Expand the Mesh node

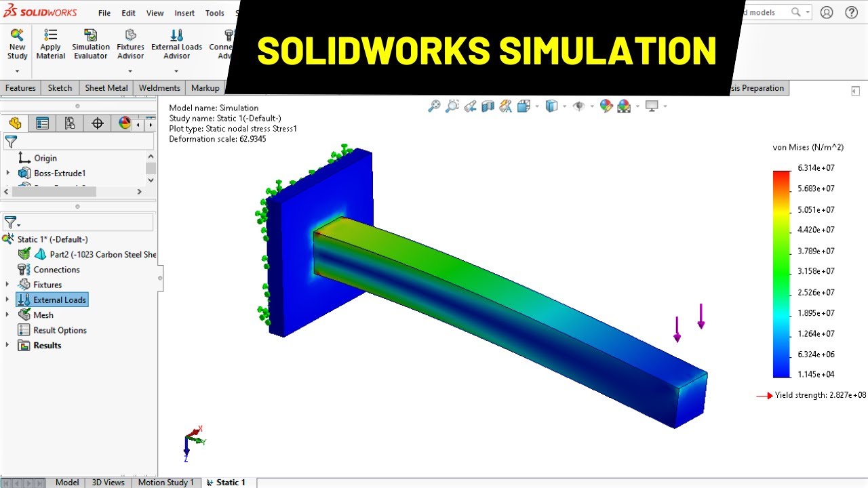click(x=7, y=315)
